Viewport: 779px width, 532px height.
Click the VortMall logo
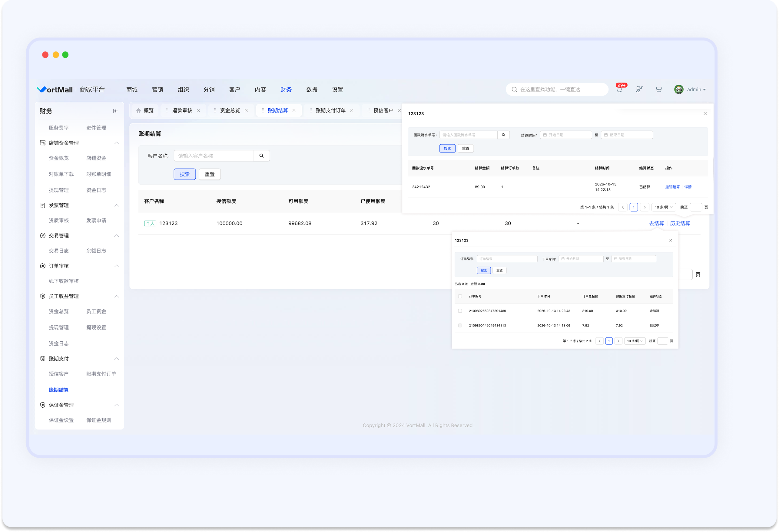tap(55, 90)
